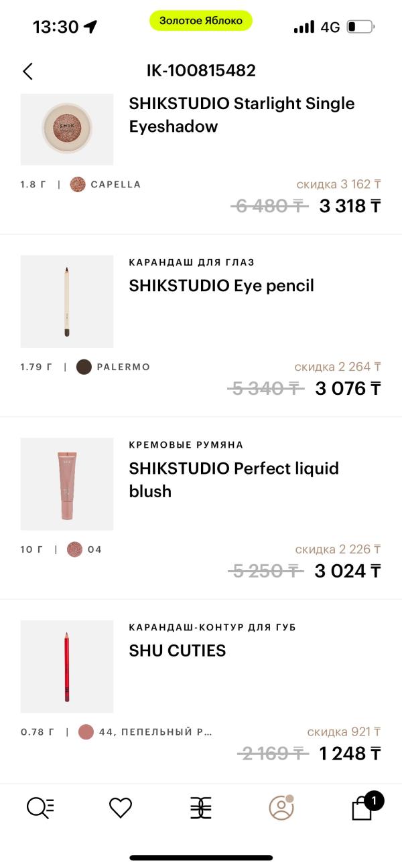Tap the order number IK-100815482 header
The height and width of the screenshot is (868, 402).
tap(201, 71)
